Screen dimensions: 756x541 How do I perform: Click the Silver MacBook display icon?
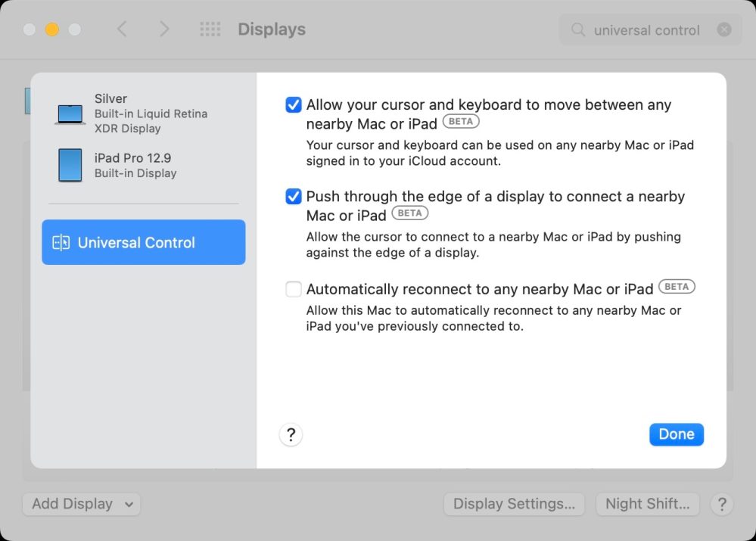click(70, 113)
